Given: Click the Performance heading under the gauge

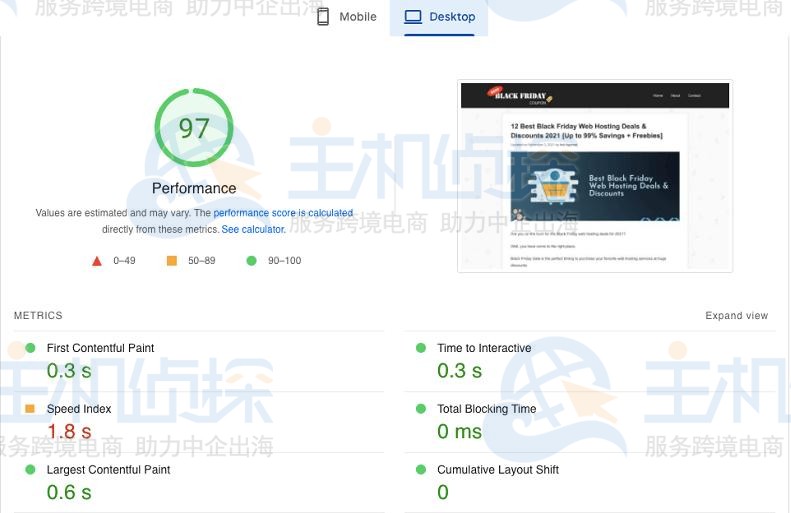Looking at the screenshot, I should [194, 188].
